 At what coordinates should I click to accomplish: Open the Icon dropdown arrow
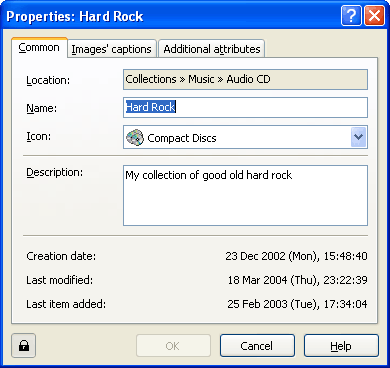pos(359,137)
